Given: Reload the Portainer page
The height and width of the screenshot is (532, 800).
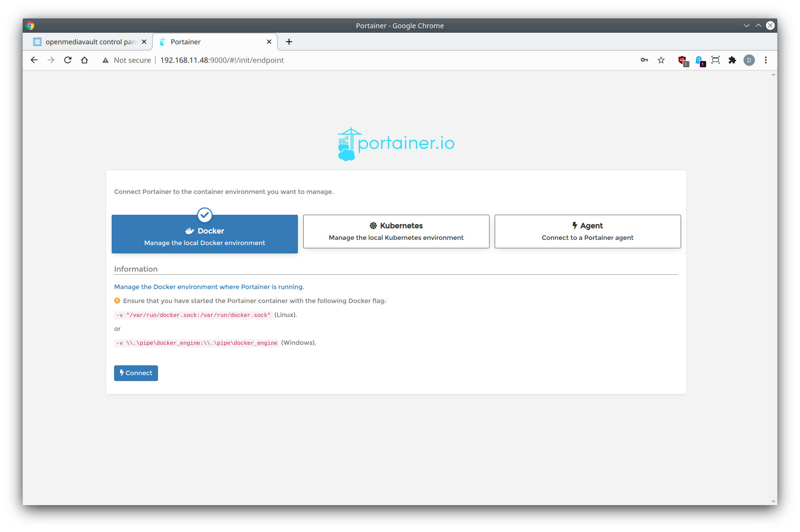Looking at the screenshot, I should point(68,60).
